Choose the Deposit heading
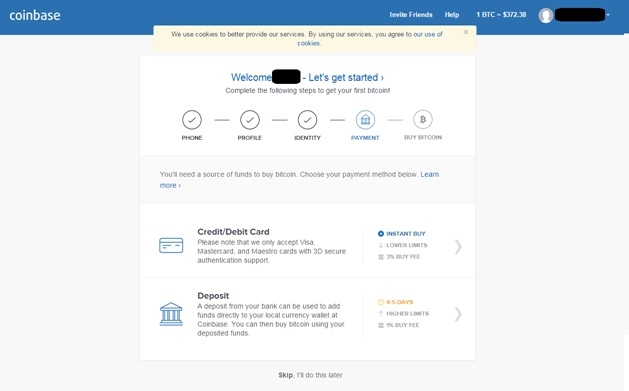This screenshot has width=629, height=391. click(213, 296)
